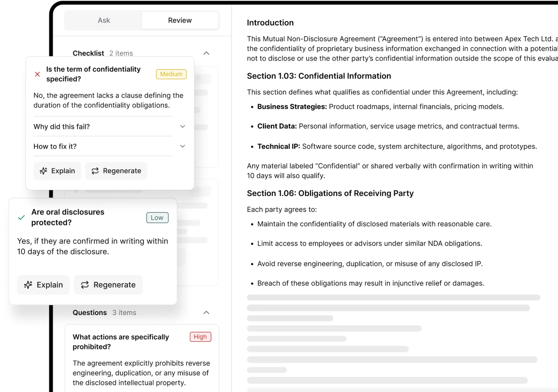Image resolution: width=558 pixels, height=392 pixels.
Task: Click Regenerate on the oral disclosures card
Action: tap(108, 285)
